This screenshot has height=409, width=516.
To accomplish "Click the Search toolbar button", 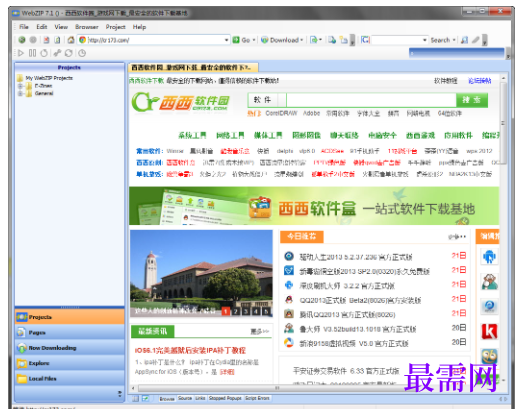I will coord(440,40).
